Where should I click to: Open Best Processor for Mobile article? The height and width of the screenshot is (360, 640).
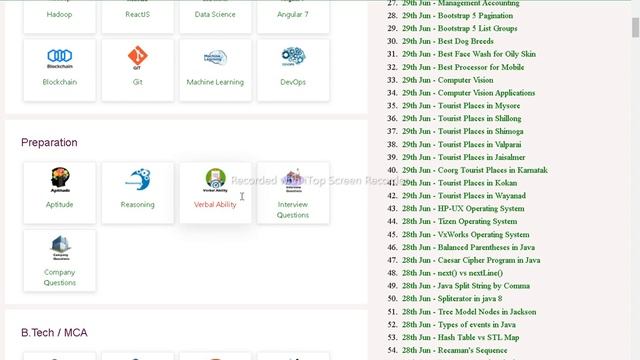click(x=463, y=67)
